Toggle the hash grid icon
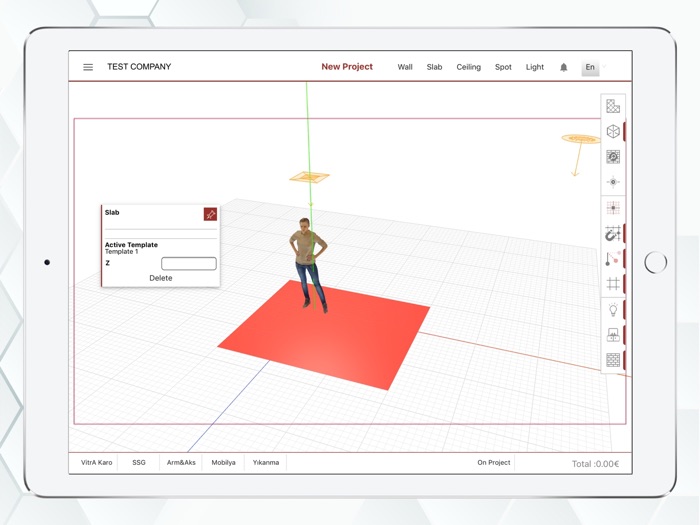 tap(613, 284)
